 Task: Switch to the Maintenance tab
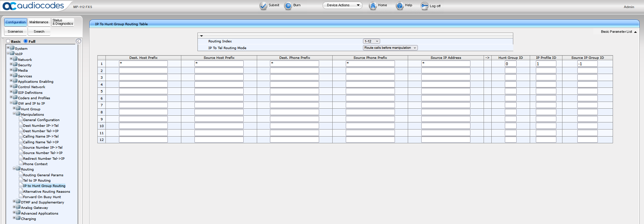click(39, 22)
